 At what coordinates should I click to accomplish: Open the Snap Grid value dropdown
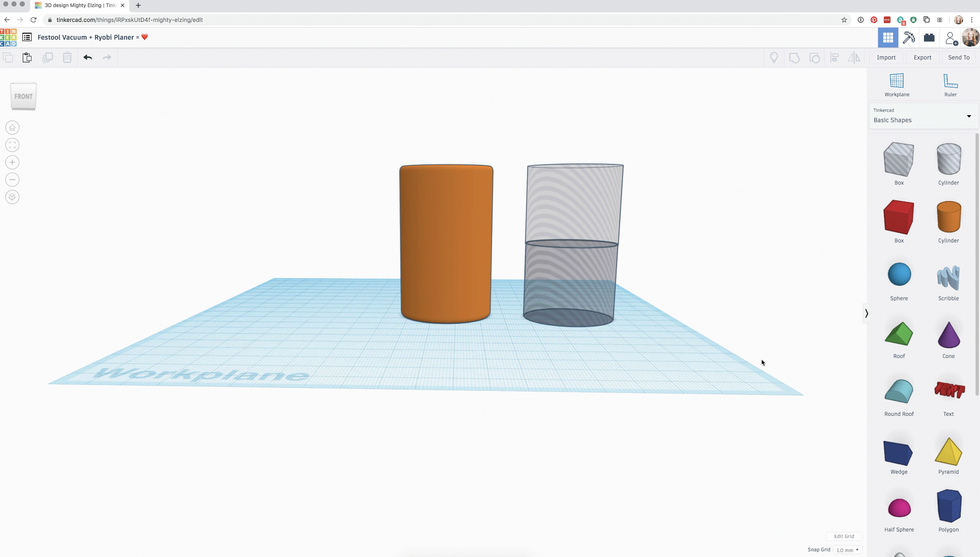[848, 550]
